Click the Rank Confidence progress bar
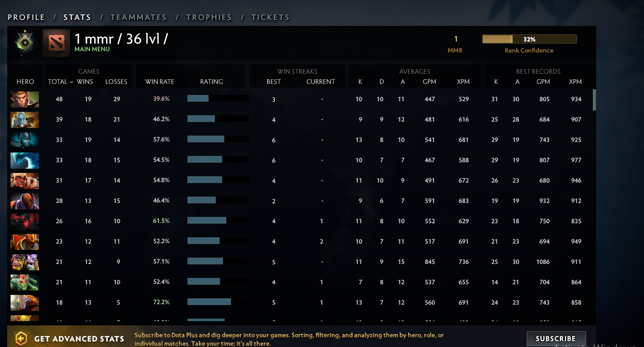644x347 pixels. coord(529,39)
